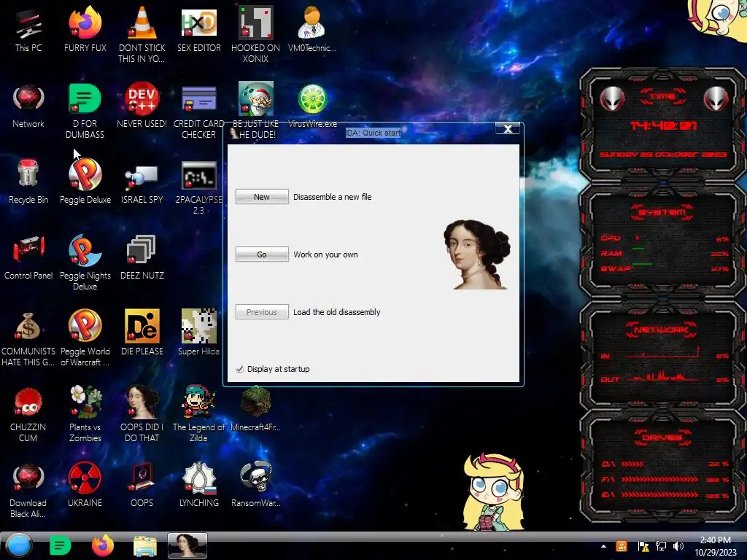Select the RansomWar skull icon
The width and height of the screenshot is (747, 560).
(255, 484)
